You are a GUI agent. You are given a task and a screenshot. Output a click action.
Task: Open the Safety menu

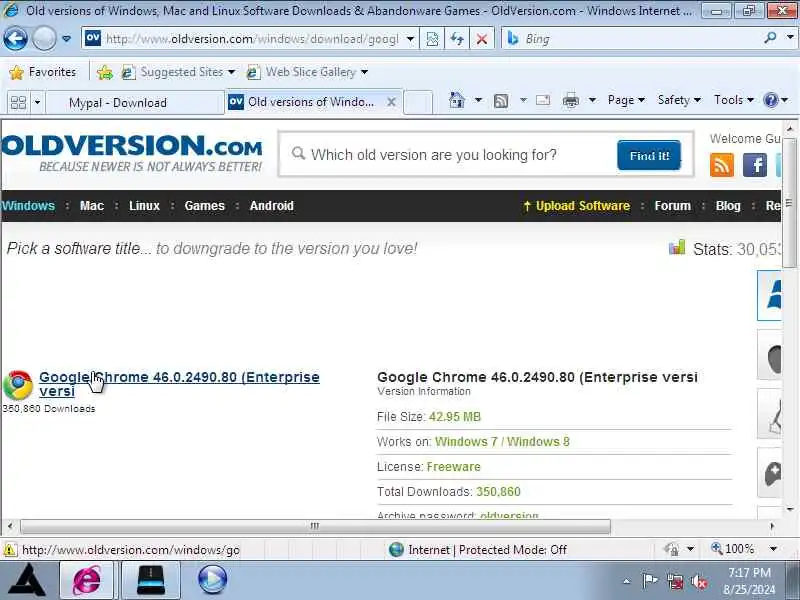(679, 100)
